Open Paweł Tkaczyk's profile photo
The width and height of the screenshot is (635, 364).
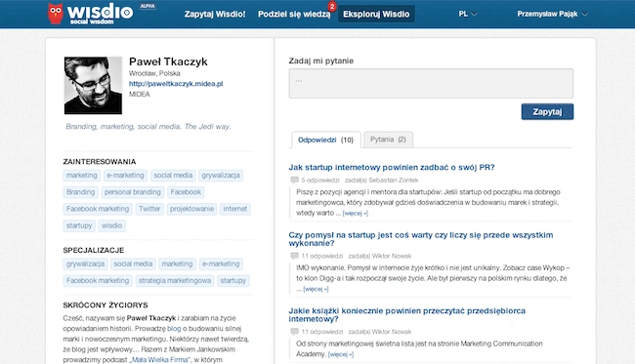93,85
